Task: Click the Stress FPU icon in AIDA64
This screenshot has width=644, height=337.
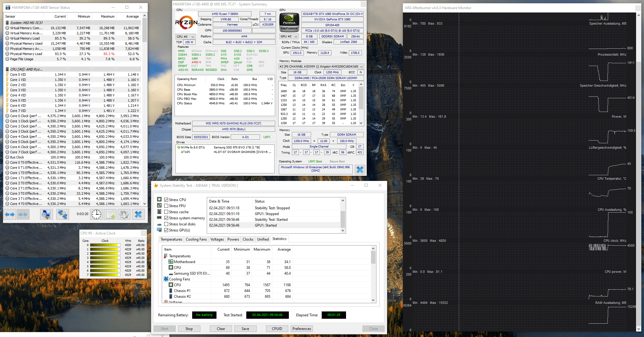Action: (x=159, y=206)
